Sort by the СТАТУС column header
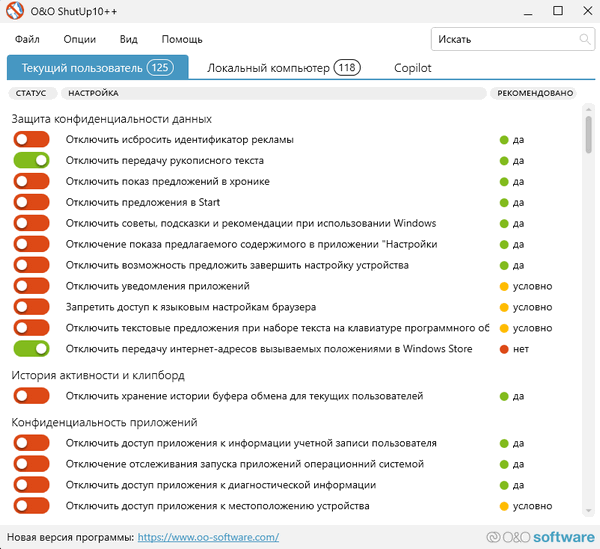The image size is (600, 549). pos(31,93)
